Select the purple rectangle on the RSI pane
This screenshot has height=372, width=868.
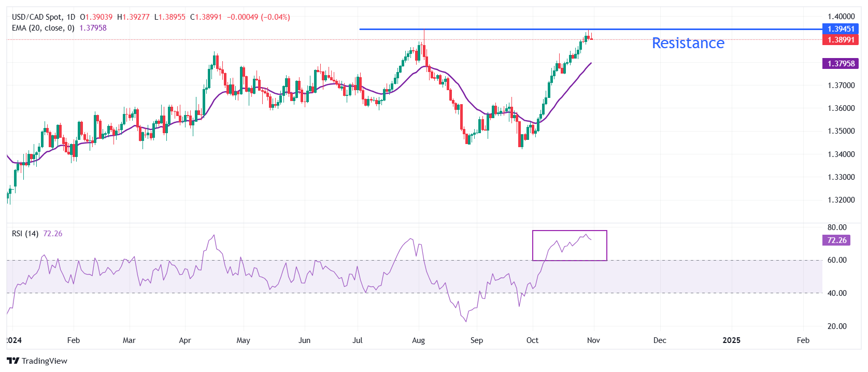569,231
